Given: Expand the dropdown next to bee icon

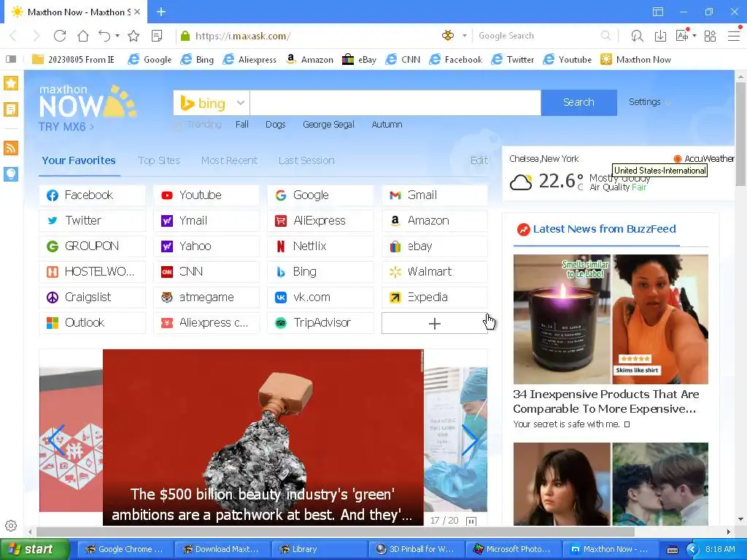Looking at the screenshot, I should point(465,36).
